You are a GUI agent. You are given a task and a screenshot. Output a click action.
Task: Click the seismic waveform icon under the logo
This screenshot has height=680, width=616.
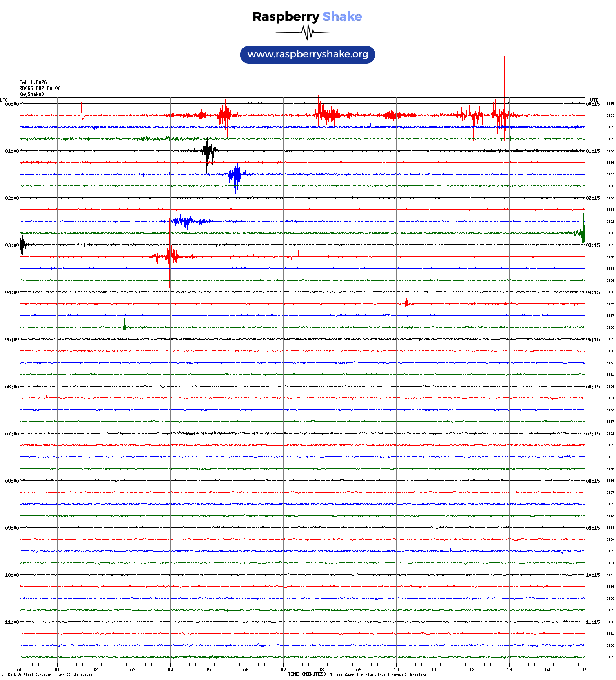307,32
